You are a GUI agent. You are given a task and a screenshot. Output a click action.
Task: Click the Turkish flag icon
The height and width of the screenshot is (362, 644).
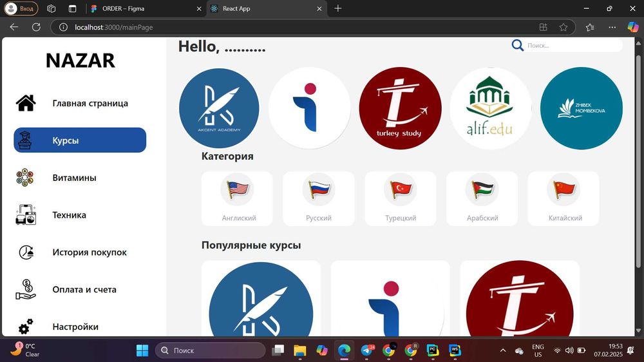point(401,189)
